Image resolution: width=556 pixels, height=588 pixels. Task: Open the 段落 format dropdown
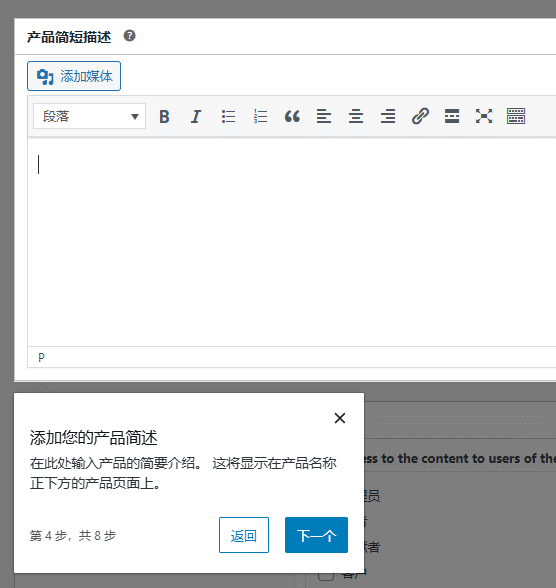[x=90, y=116]
